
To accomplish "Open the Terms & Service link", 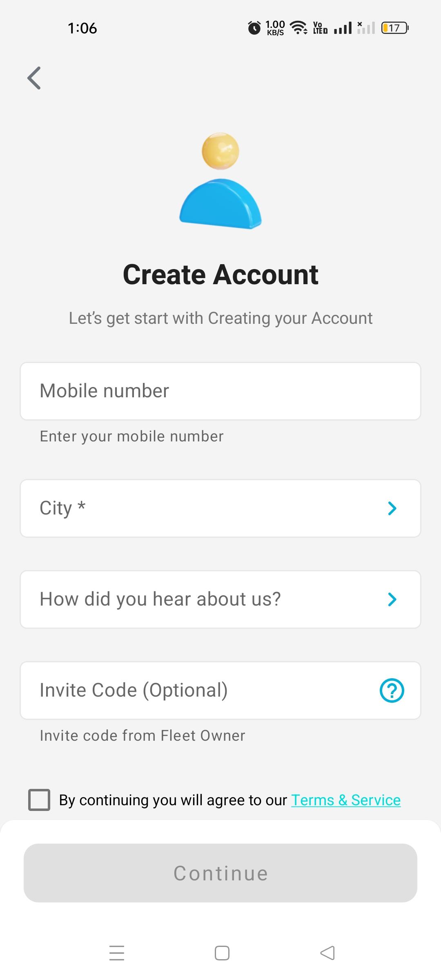I will pos(346,800).
